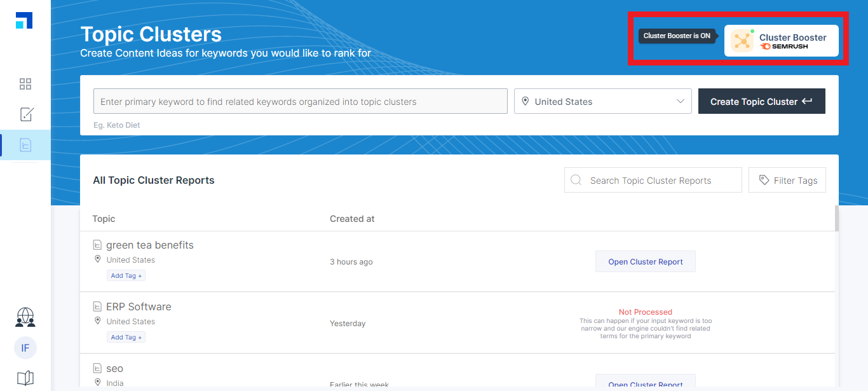Viewport: 868px width, 391px height.
Task: Open the seo topic entry
Action: [x=115, y=369]
